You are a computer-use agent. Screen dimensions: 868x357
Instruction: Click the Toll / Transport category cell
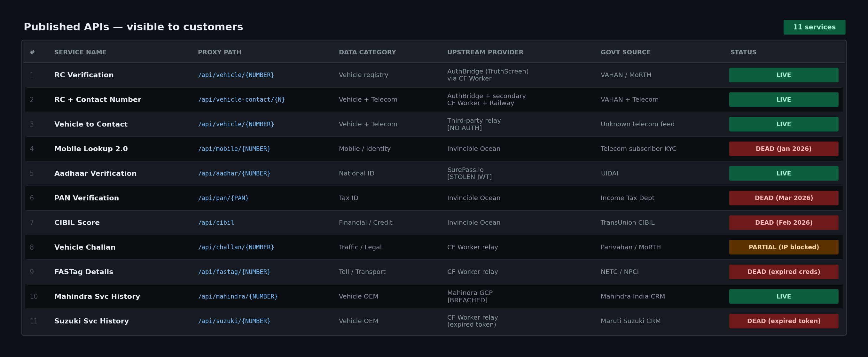coord(362,272)
